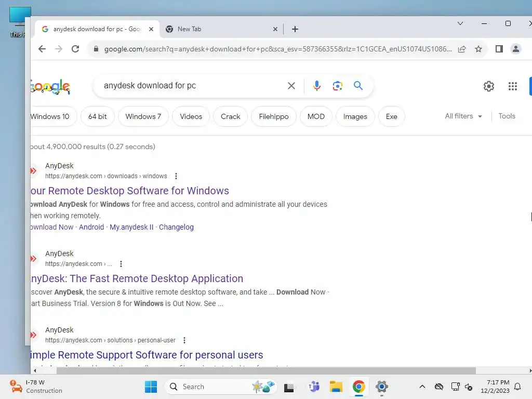Screen dimensions: 532x399
Task: Open Remote Support Software for personal users result
Action: (x=147, y=355)
